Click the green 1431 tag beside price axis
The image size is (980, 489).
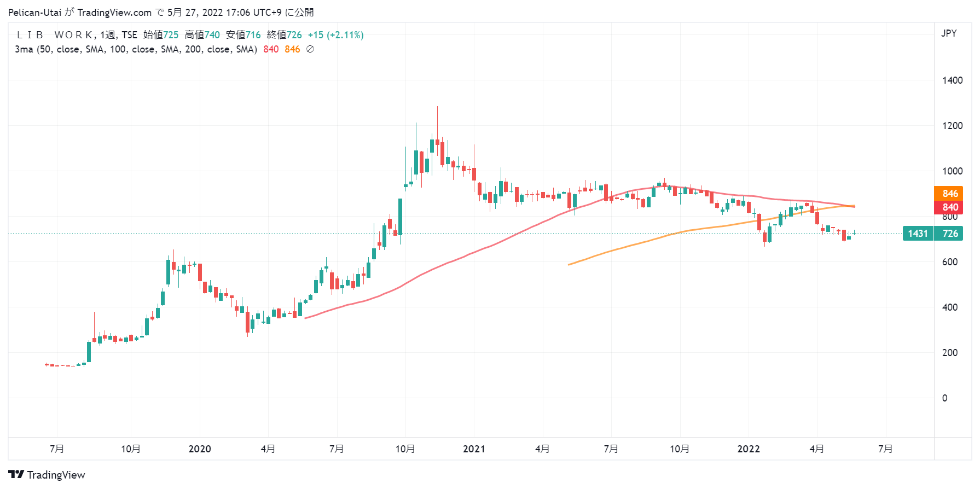(918, 234)
